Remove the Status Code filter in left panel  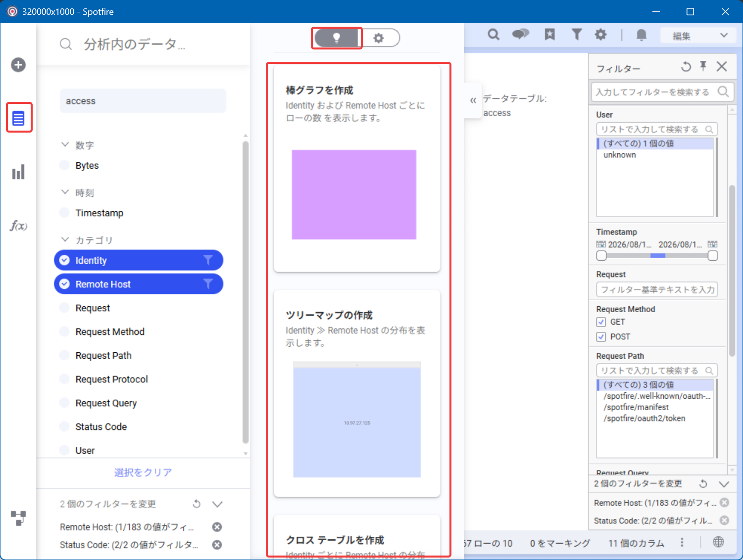point(217,545)
